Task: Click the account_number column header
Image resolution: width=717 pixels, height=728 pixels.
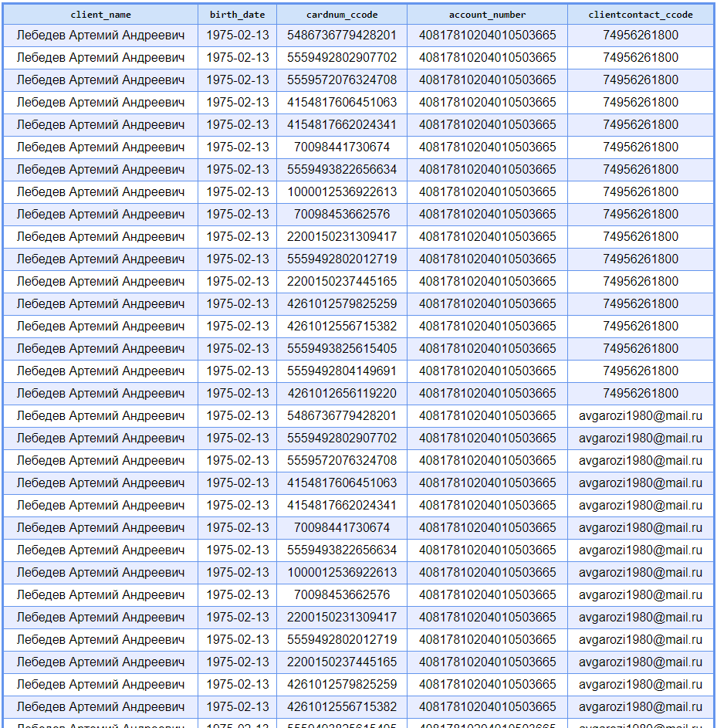Action: [x=487, y=15]
